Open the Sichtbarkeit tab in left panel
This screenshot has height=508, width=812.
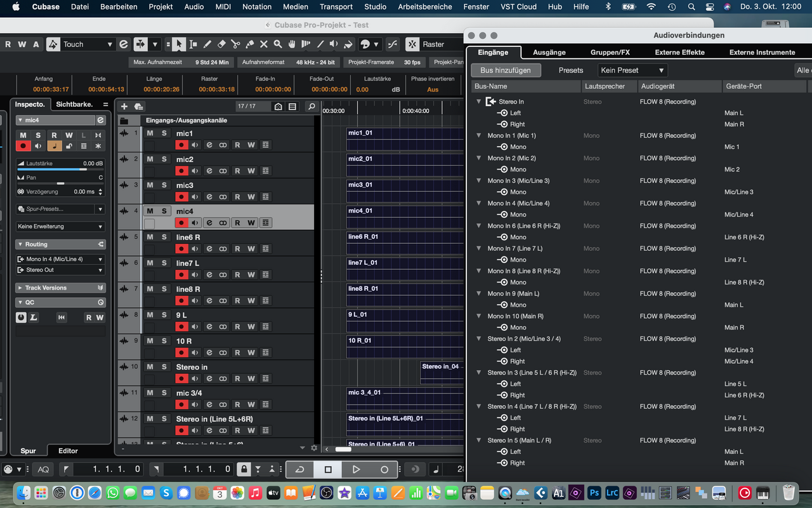[74, 104]
